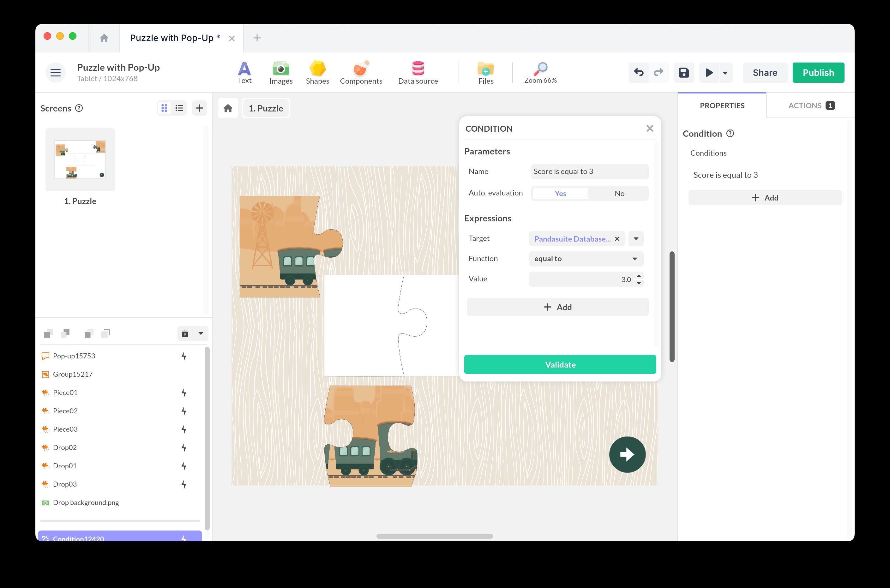Open the Shapes menu

(317, 72)
